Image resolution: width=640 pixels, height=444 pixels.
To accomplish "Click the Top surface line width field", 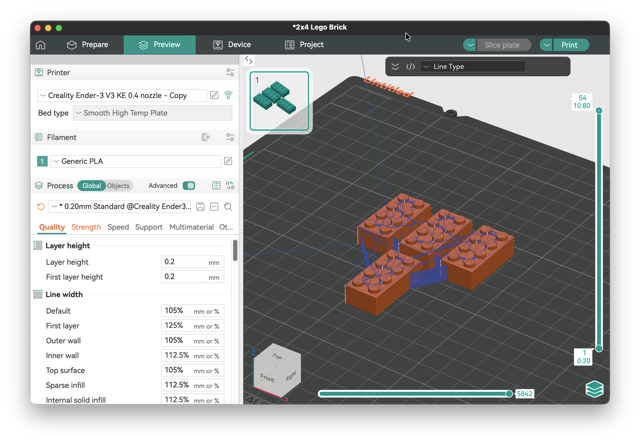I will pyautogui.click(x=193, y=370).
